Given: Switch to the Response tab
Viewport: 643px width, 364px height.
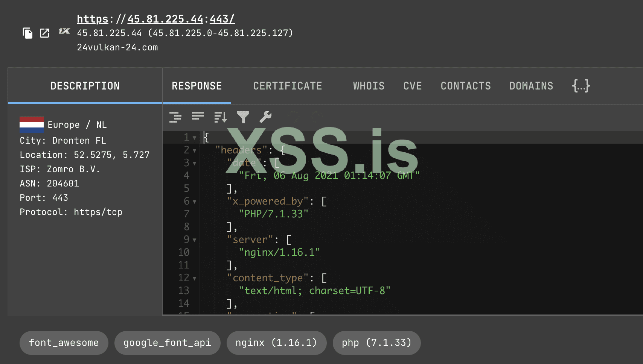Looking at the screenshot, I should pos(197,86).
